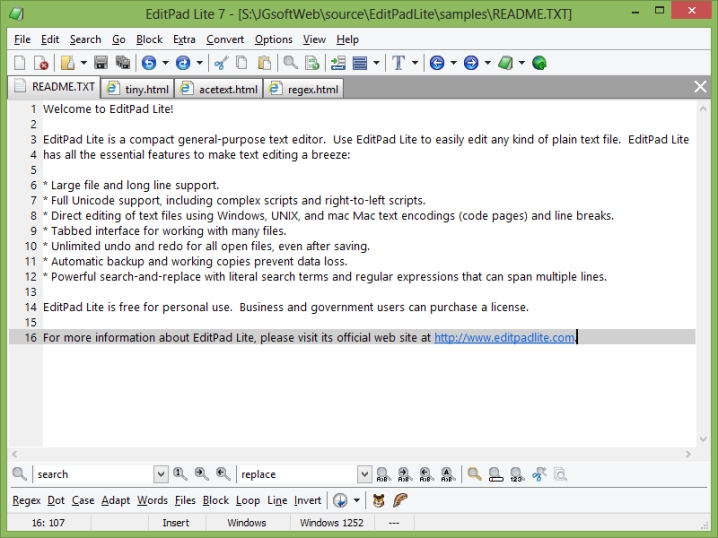Close the current tab with X button
The image size is (718, 538).
point(700,88)
